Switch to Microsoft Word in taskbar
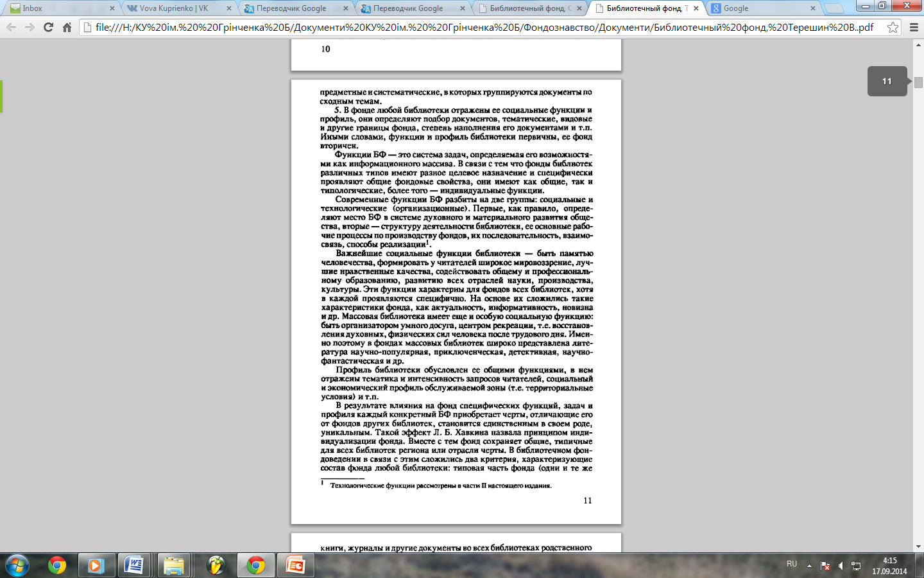Screen dimensions: 924x578 pos(134,565)
